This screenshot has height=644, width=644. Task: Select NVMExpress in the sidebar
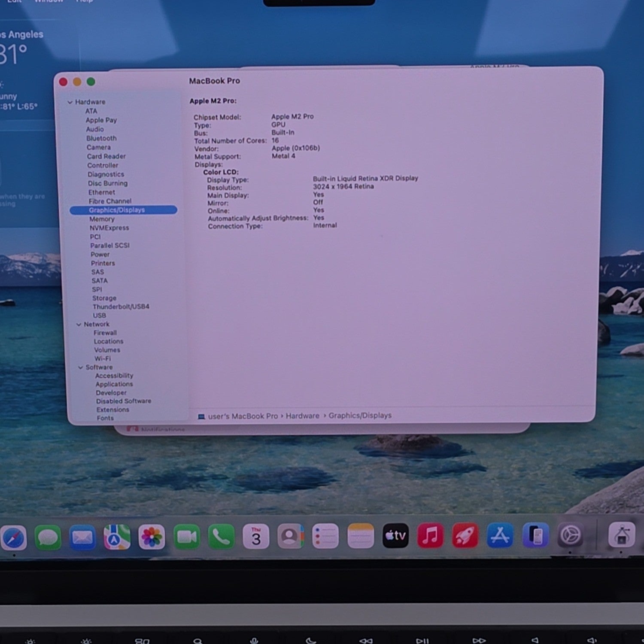[x=109, y=228]
